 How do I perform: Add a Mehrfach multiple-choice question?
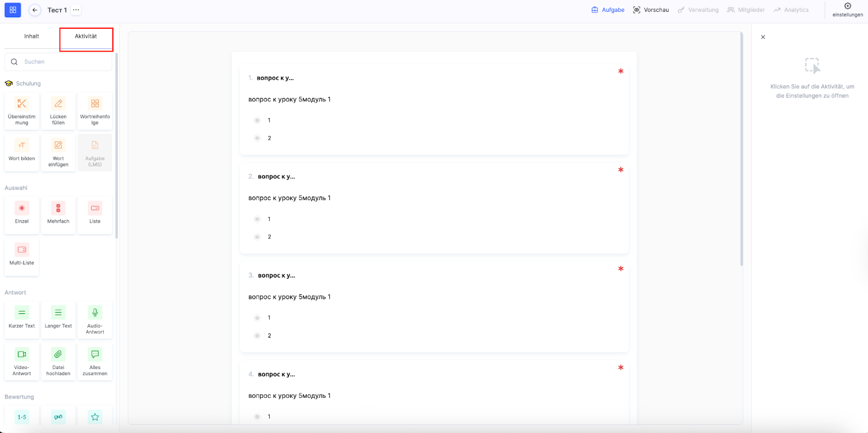point(58,215)
